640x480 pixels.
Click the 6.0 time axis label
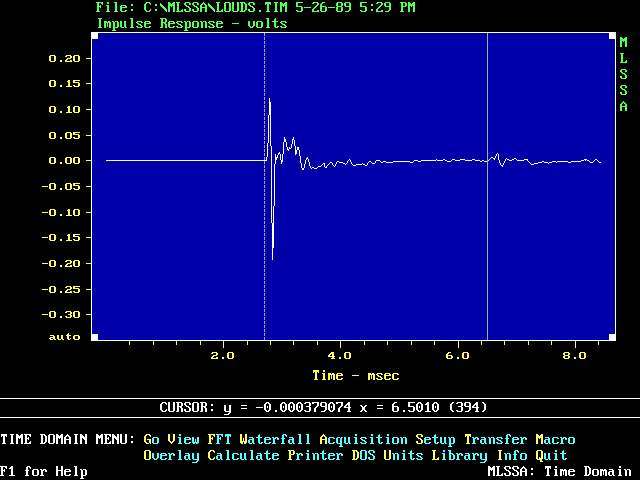458,356
